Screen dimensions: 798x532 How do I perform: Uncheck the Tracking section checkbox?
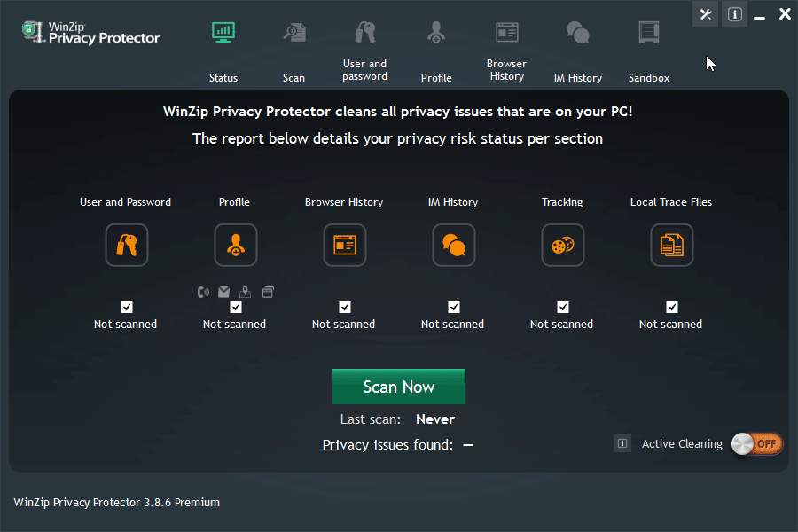(563, 307)
